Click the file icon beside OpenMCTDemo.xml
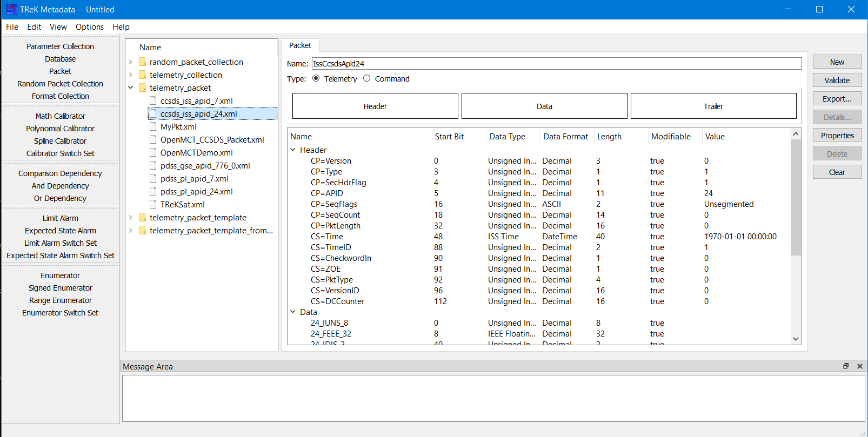868x437 pixels. tap(153, 153)
